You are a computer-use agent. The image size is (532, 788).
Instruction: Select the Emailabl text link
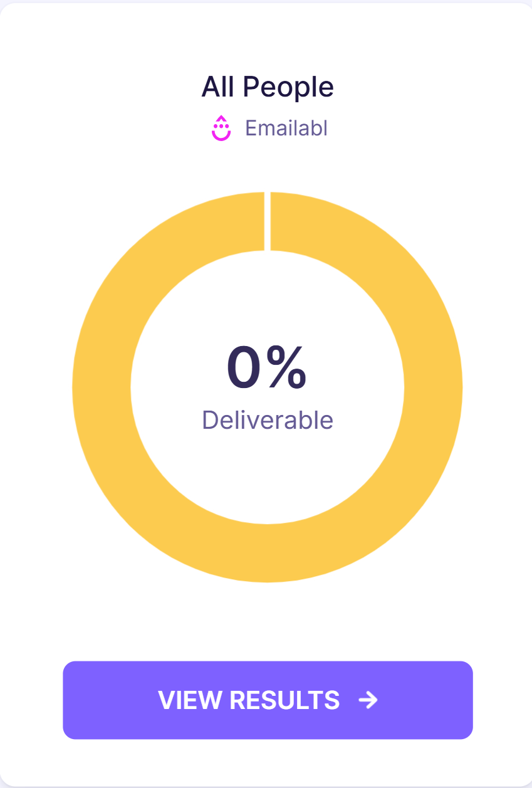point(286,129)
